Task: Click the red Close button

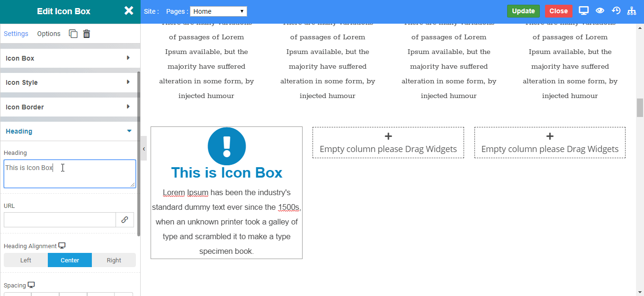Action: coord(559,11)
